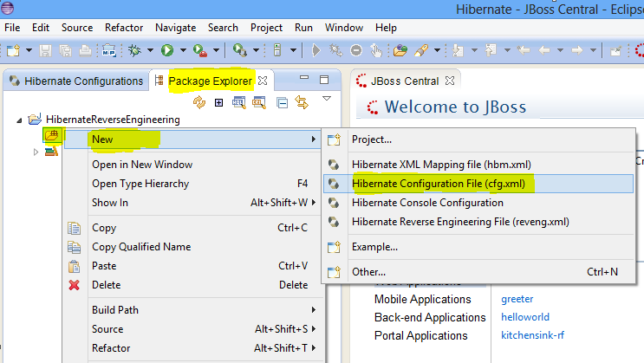Viewport: 644px width, 363px height.
Task: Open the HQL editor icon
Action: click(238, 102)
